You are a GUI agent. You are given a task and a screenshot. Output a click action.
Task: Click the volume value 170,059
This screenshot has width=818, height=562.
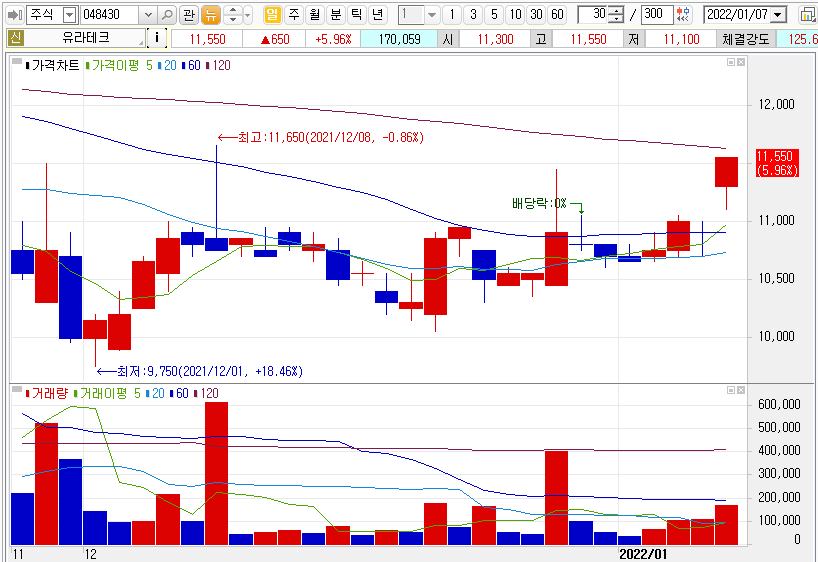pyautogui.click(x=399, y=39)
